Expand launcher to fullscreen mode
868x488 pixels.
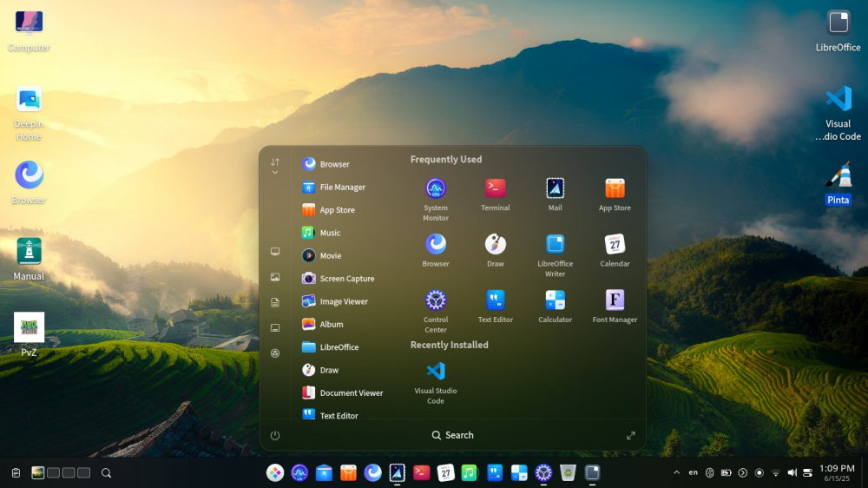[630, 436]
